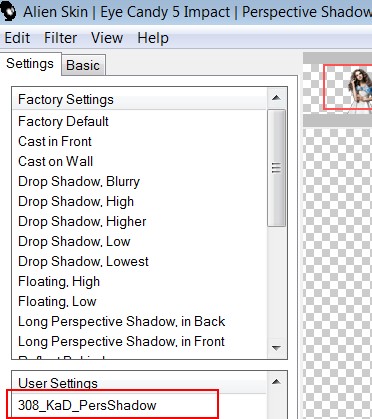Viewport: 372px width, 419px height.
Task: Open the Filter menu
Action: pyautogui.click(x=60, y=38)
